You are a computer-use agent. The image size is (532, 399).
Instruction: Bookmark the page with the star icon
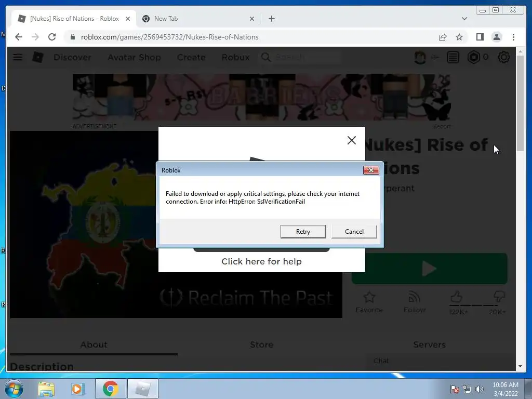pyautogui.click(x=459, y=37)
